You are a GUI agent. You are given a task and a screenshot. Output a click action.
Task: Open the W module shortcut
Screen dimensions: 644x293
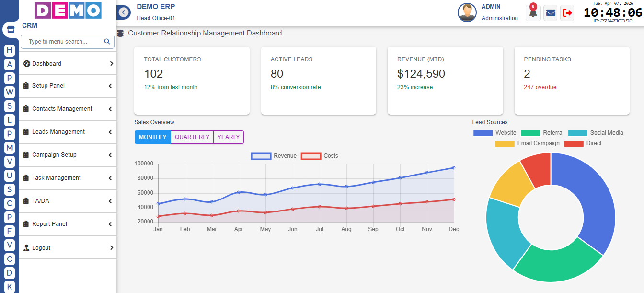coord(10,92)
